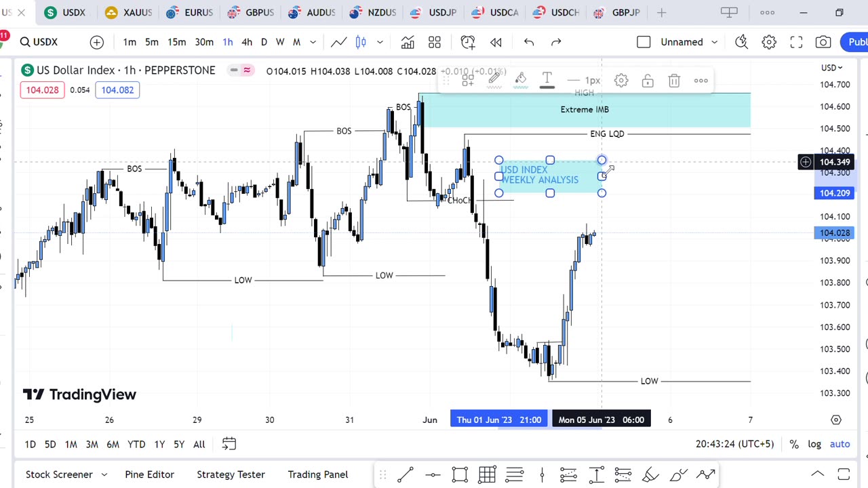
Task: Switch to the USDJP browser tab
Action: coord(434,12)
